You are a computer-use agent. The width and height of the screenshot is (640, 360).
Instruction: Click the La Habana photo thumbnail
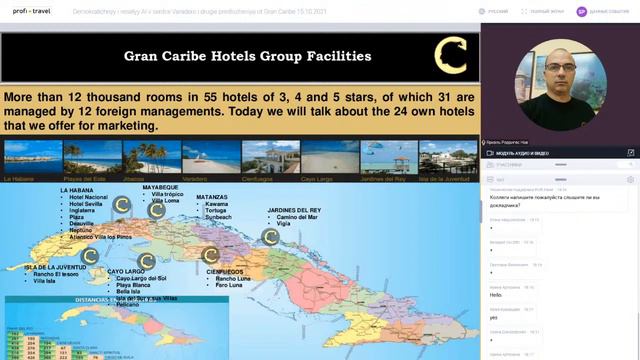click(33, 157)
